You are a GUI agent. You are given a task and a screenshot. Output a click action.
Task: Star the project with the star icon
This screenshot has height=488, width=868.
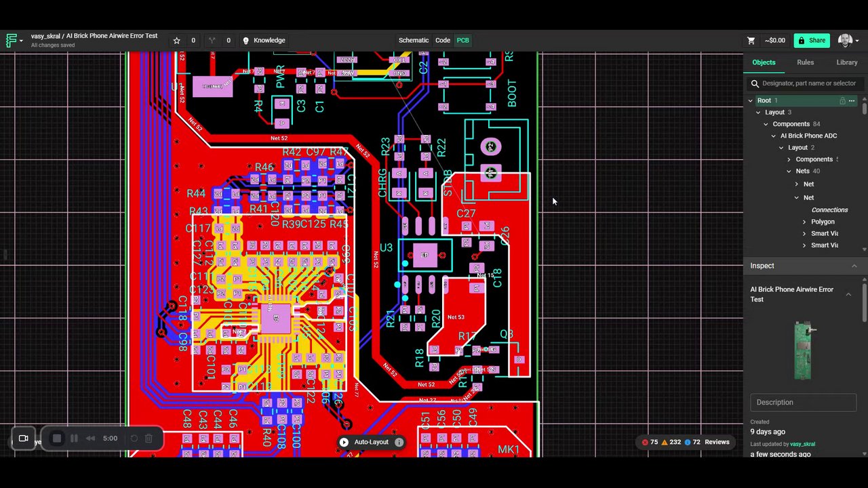(x=177, y=41)
